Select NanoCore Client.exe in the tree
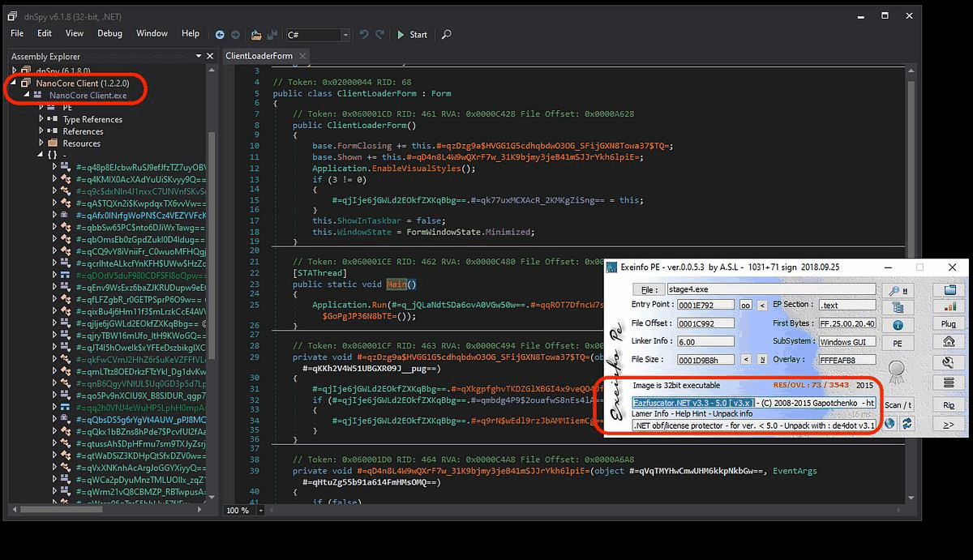This screenshot has height=560, width=973. tap(88, 95)
